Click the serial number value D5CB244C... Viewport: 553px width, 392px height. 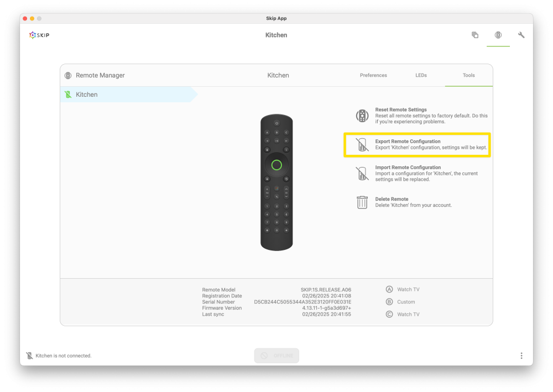click(x=302, y=302)
